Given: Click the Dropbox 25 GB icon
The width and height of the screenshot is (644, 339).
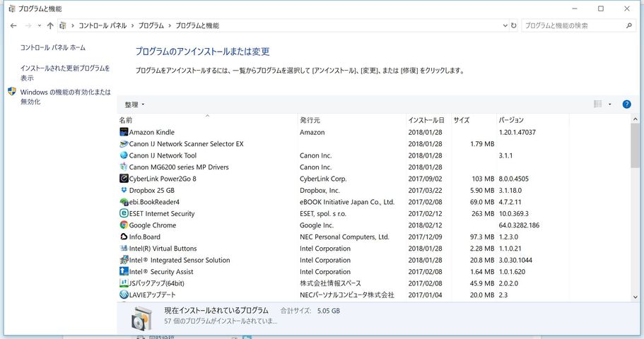Looking at the screenshot, I should point(124,190).
